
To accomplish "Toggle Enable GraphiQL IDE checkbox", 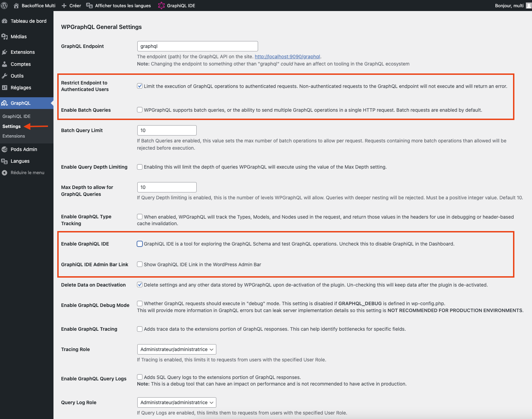I will [140, 244].
